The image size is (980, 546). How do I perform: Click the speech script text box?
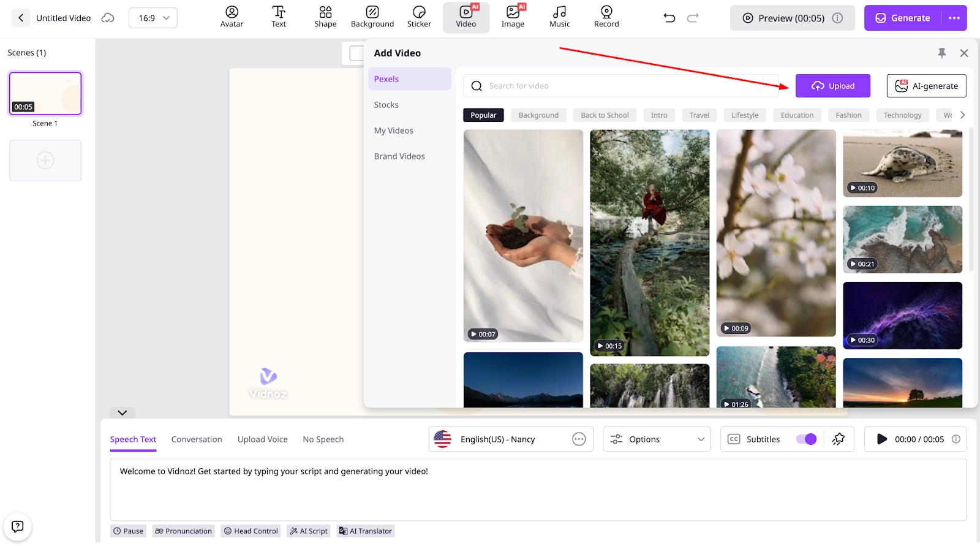click(x=538, y=489)
